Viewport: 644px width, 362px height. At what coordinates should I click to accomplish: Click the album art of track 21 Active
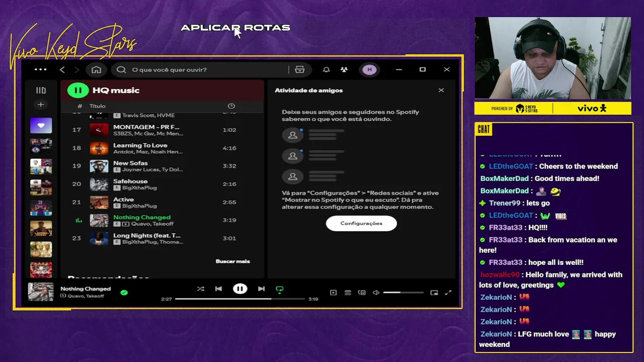(99, 202)
